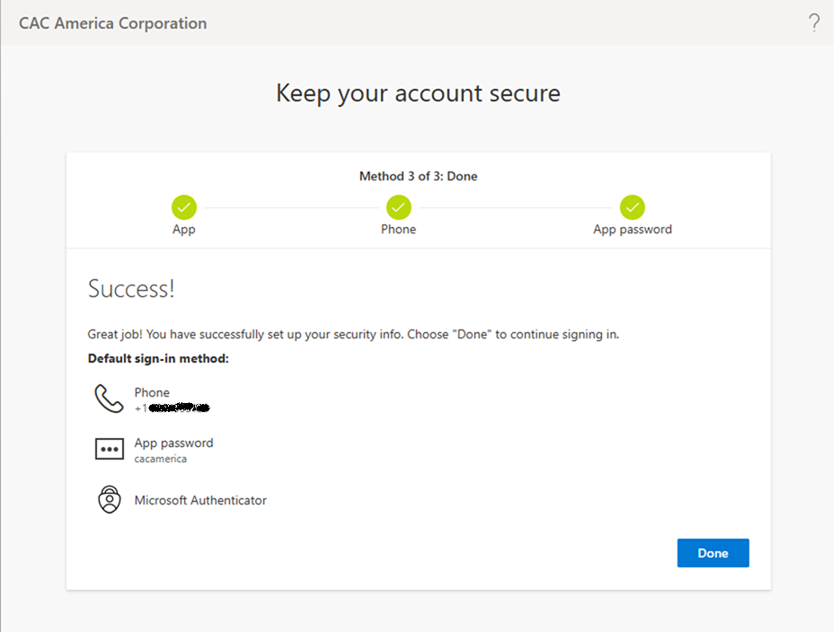Click the telephone handset icon in method list
The height and width of the screenshot is (632, 840).
109,399
